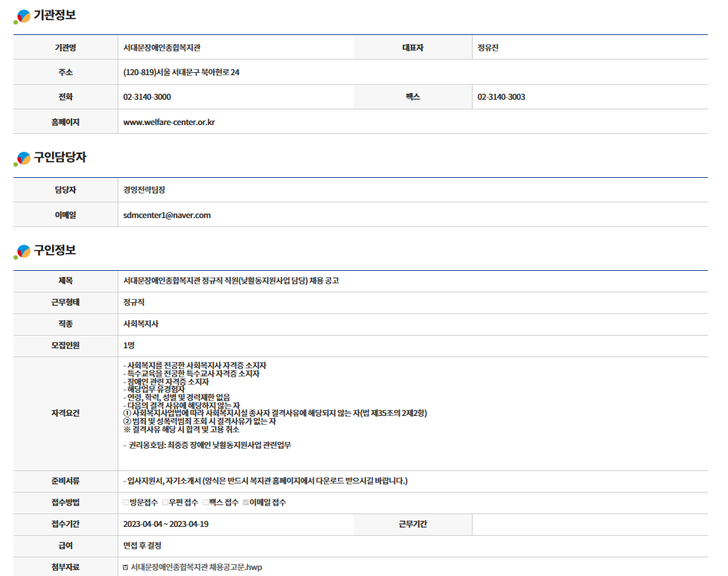Click the fax number 02-3140-3003

(501, 97)
